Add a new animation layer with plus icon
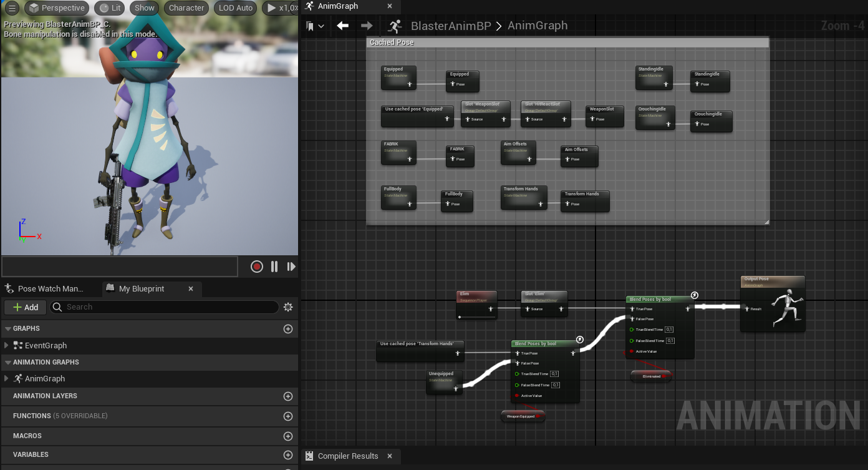This screenshot has width=868, height=470. tap(288, 396)
